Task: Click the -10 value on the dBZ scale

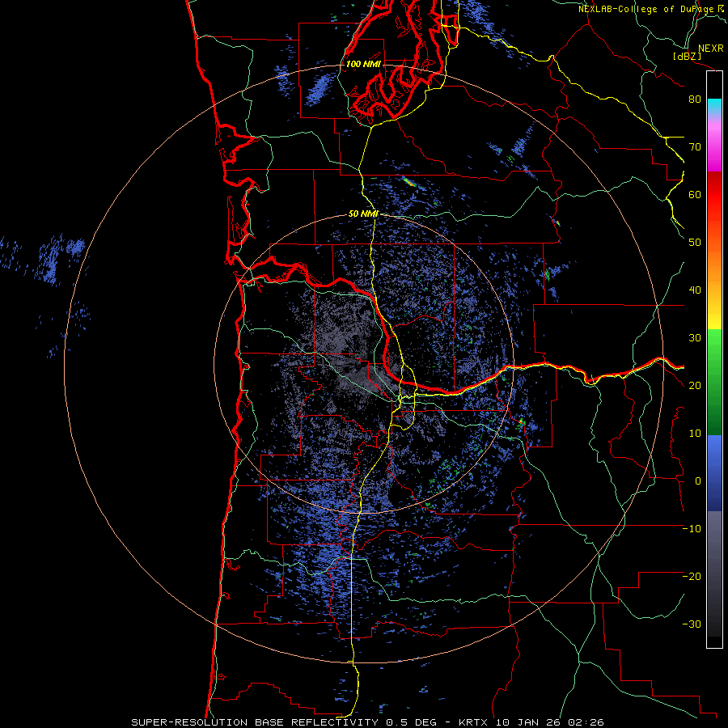Action: point(692,529)
